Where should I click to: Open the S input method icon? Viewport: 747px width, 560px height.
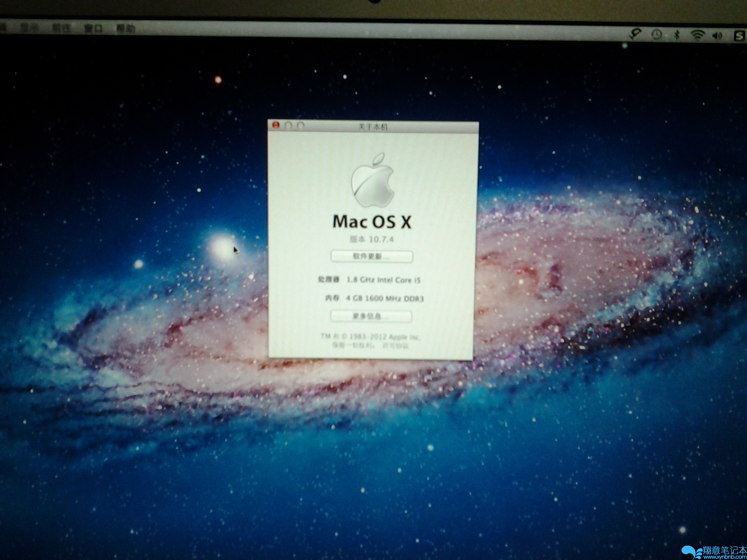pos(739,36)
